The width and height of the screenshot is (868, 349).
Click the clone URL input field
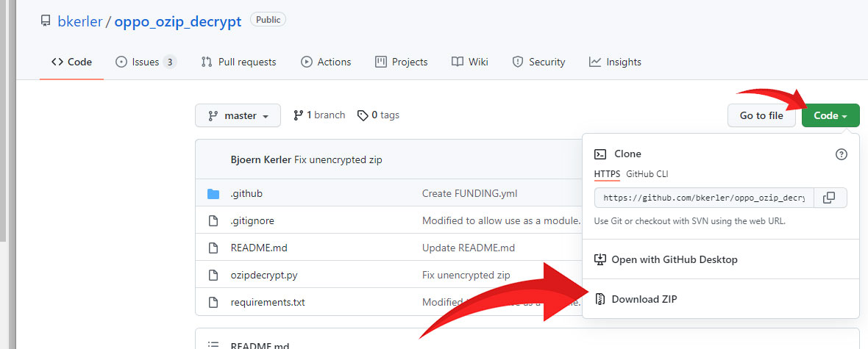[704, 198]
